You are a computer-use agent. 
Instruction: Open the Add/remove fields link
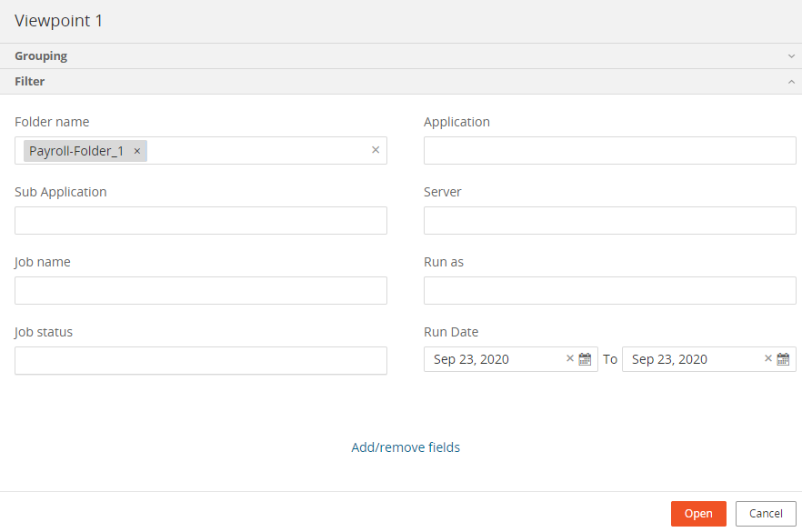406,447
